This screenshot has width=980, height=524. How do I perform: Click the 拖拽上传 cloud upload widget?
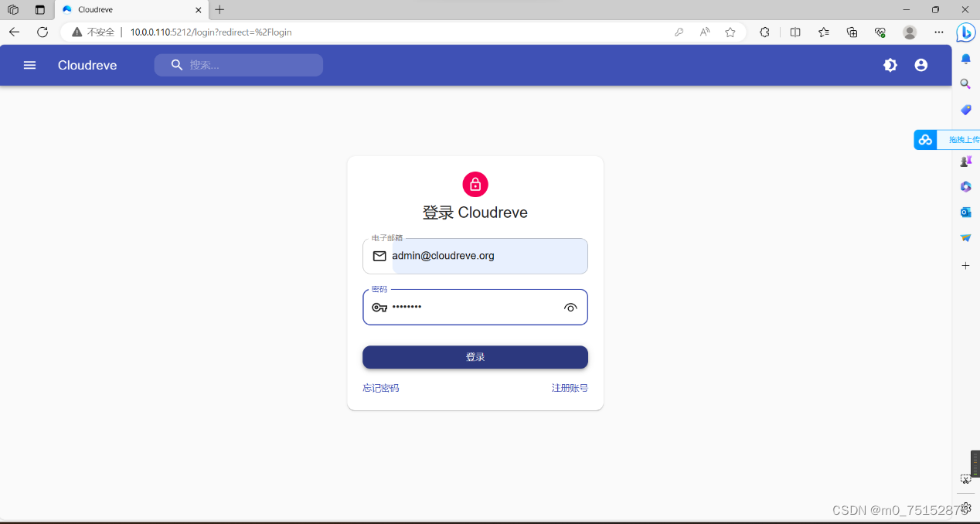coord(947,140)
